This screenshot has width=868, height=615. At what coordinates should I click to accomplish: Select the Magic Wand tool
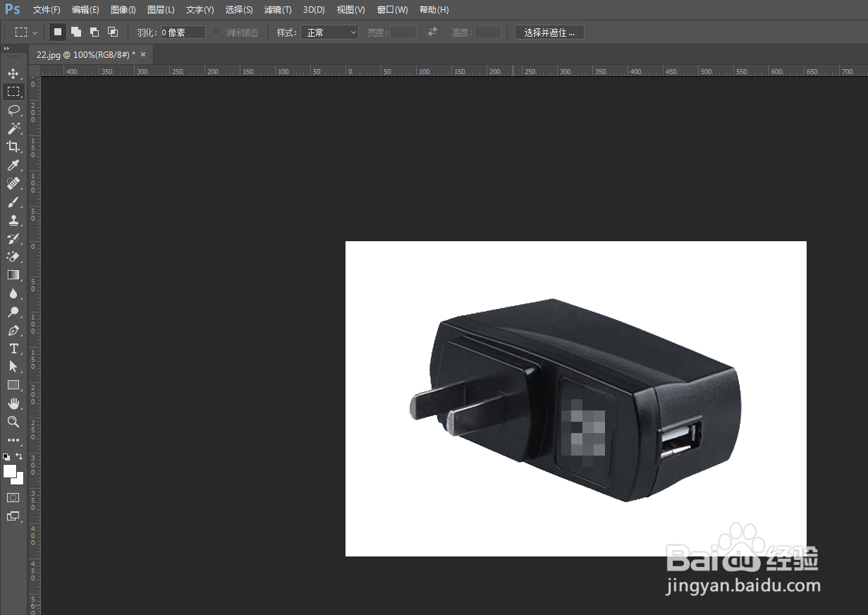click(13, 128)
